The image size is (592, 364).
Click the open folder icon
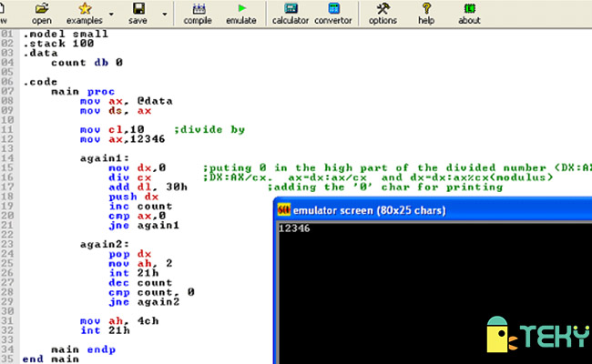click(x=42, y=8)
